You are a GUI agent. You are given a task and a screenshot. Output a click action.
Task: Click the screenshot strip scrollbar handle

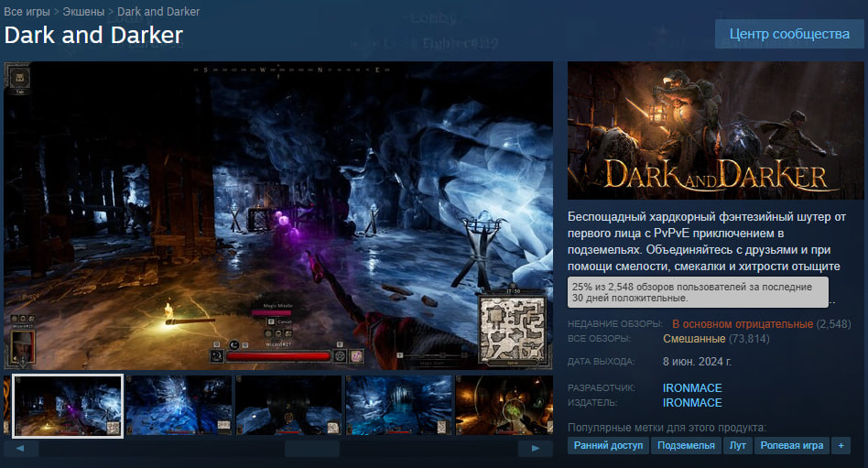coord(311,449)
